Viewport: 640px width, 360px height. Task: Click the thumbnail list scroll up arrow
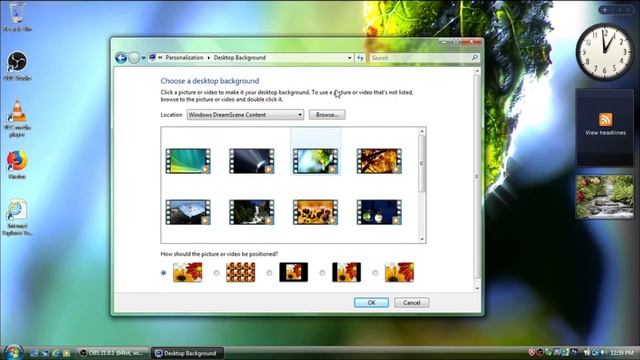tap(422, 131)
